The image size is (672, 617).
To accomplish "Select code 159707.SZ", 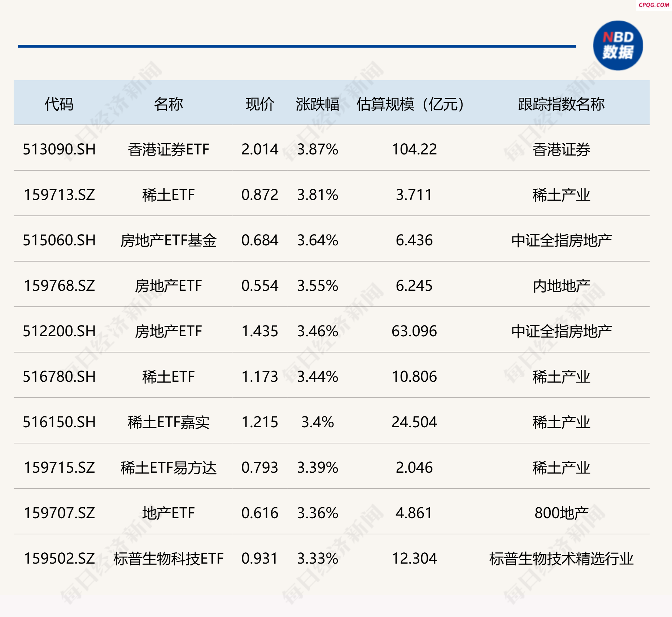I will [x=59, y=513].
